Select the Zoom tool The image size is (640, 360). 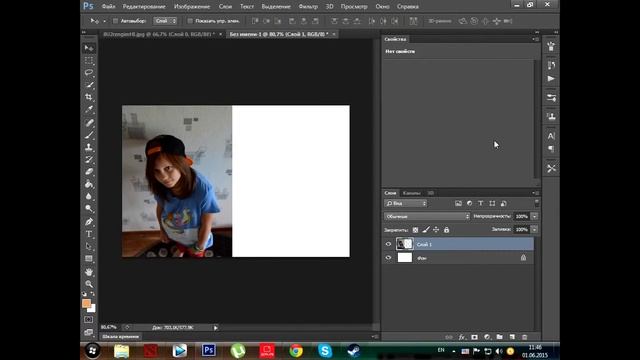(89, 284)
